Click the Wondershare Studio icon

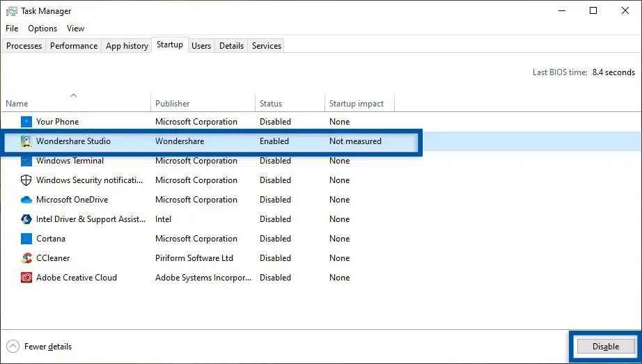pyautogui.click(x=26, y=141)
